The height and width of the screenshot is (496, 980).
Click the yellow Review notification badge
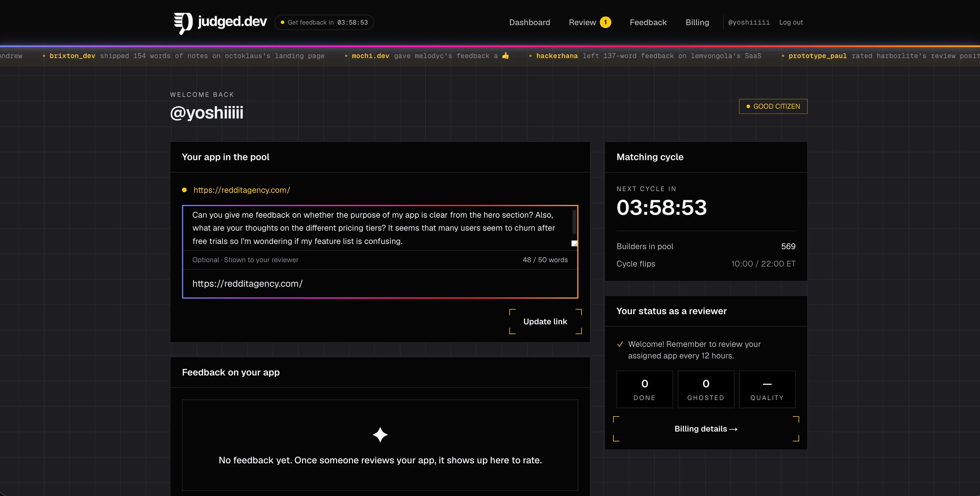tap(605, 23)
